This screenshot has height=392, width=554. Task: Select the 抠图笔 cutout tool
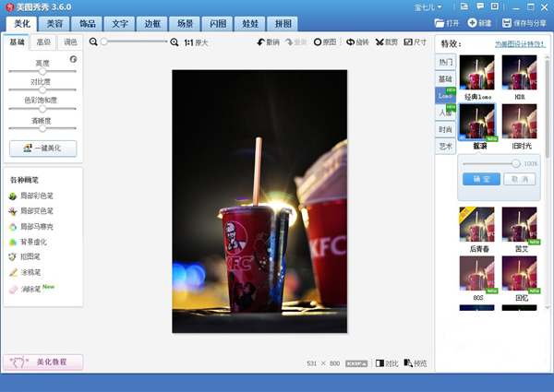point(24,256)
